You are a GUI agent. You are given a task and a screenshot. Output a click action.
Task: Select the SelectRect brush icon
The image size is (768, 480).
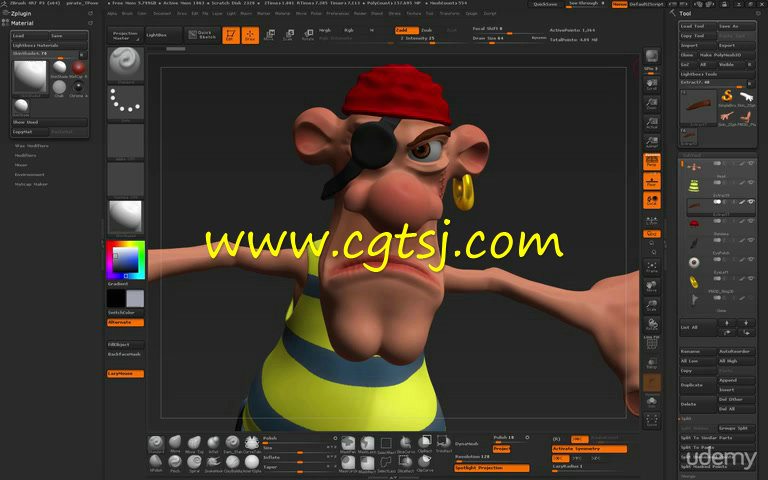point(386,444)
